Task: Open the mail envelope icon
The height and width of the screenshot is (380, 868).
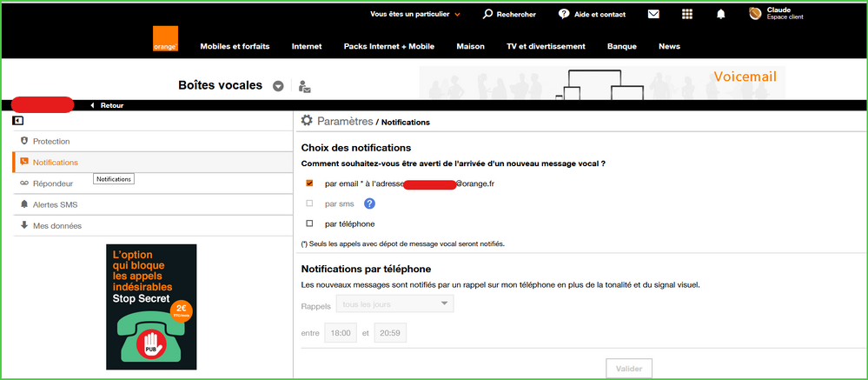Action: pos(653,15)
